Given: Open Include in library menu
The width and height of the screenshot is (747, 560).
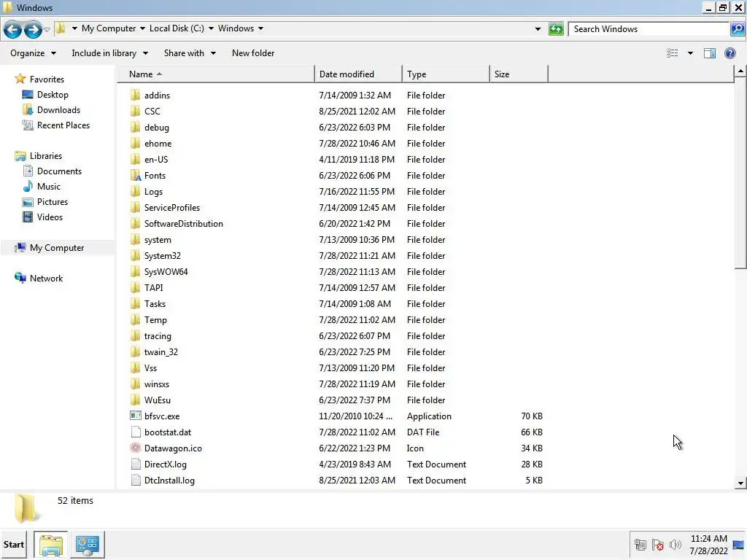Looking at the screenshot, I should 109,53.
